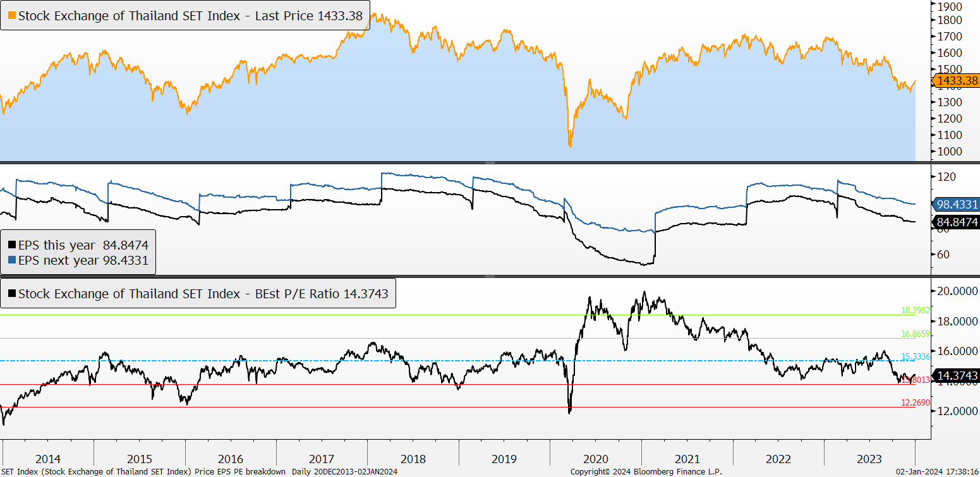Click the orange SET Index Last Price legend swatch
The width and height of the screenshot is (980, 477).
[x=12, y=15]
